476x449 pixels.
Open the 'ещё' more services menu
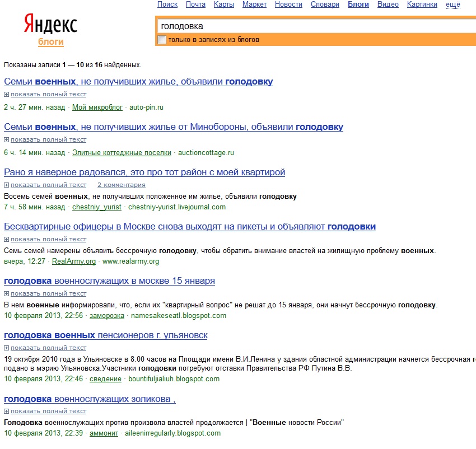tap(452, 4)
